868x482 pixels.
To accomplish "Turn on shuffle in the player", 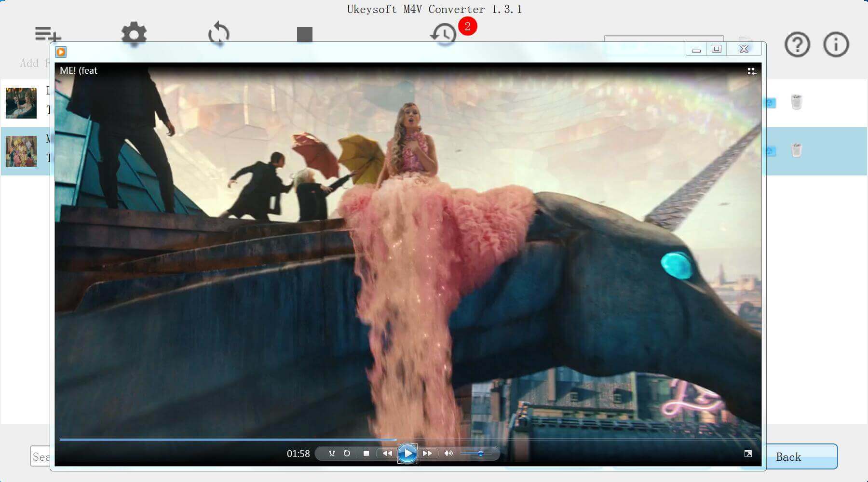I will pyautogui.click(x=331, y=454).
